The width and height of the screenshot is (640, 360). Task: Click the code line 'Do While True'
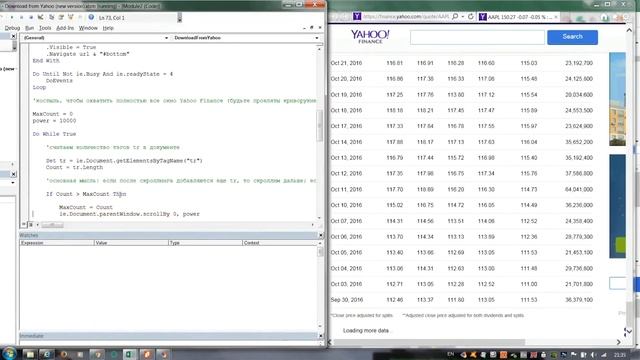point(54,134)
